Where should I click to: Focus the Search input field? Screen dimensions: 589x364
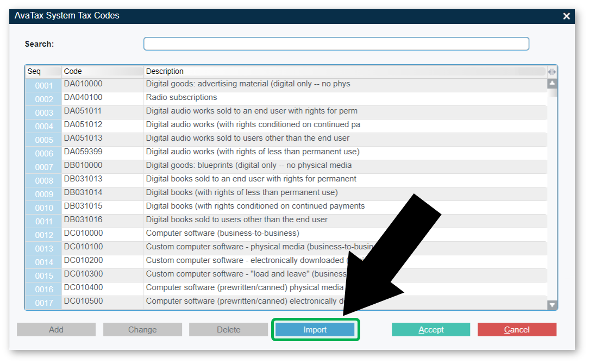click(336, 44)
